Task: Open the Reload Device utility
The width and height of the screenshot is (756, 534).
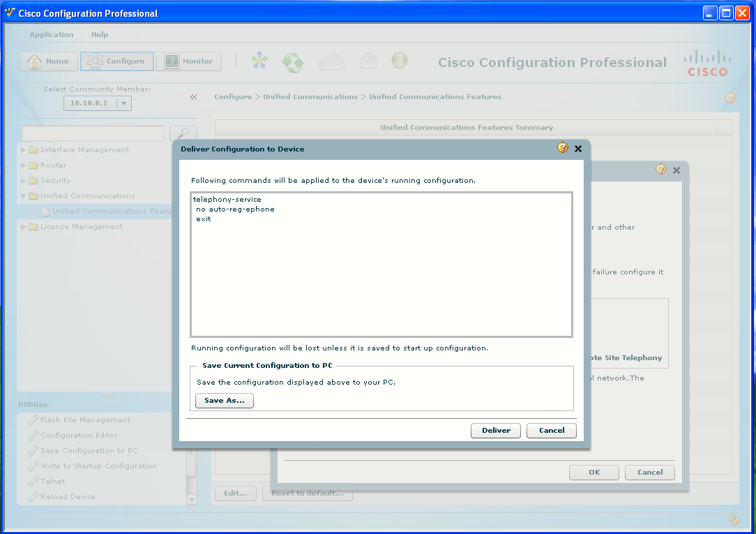Action: coord(68,497)
